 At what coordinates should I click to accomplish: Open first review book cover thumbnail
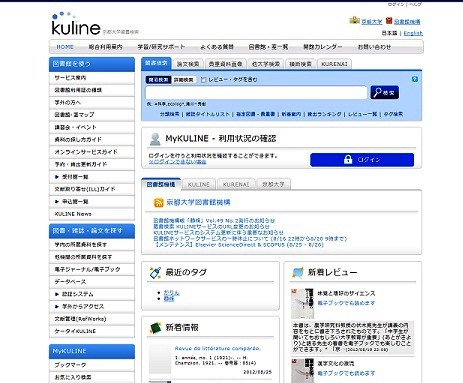[302, 304]
